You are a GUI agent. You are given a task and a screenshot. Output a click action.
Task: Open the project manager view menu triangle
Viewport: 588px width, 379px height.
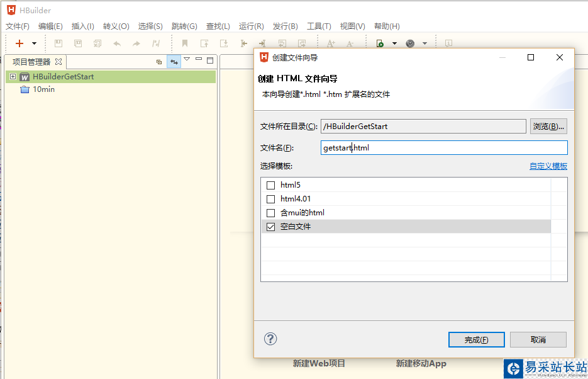187,59
